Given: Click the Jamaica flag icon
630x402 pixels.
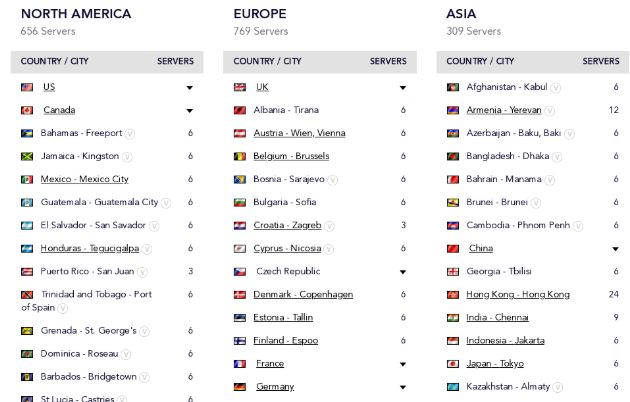Looking at the screenshot, I should point(27,156).
